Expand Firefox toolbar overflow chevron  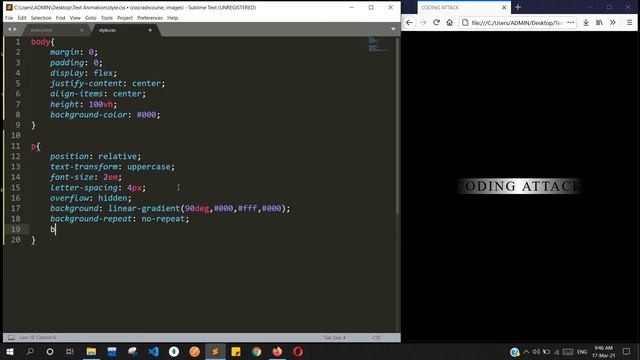613,23
